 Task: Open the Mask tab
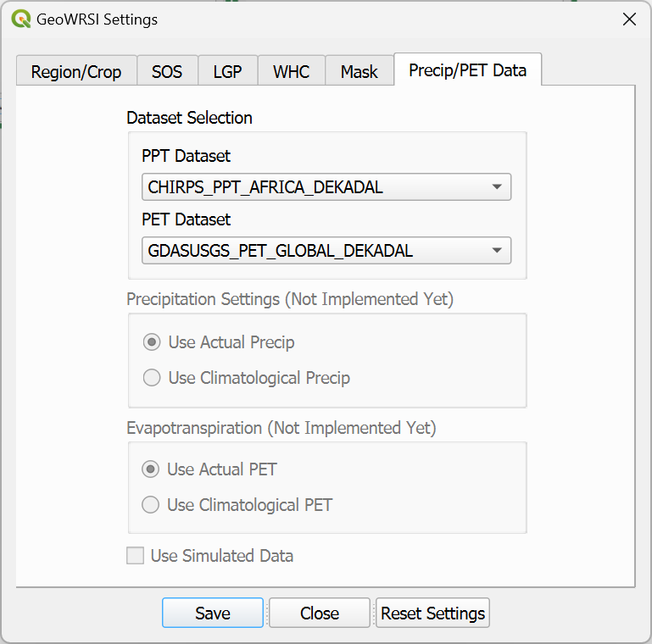[x=359, y=72]
